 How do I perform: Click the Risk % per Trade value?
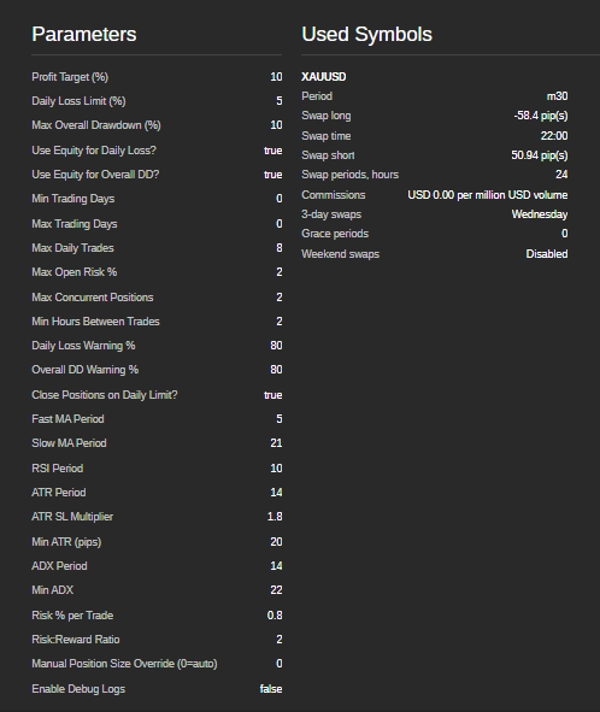point(275,615)
